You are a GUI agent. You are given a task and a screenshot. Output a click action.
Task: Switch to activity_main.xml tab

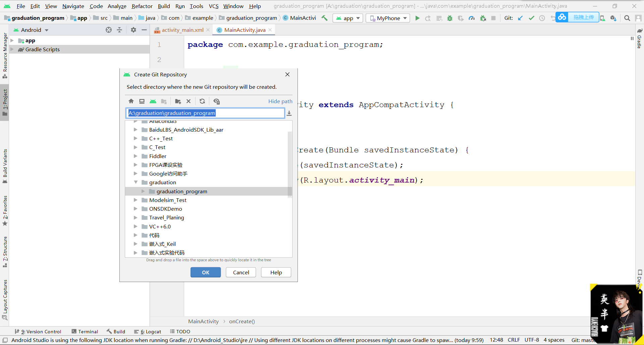(x=182, y=30)
